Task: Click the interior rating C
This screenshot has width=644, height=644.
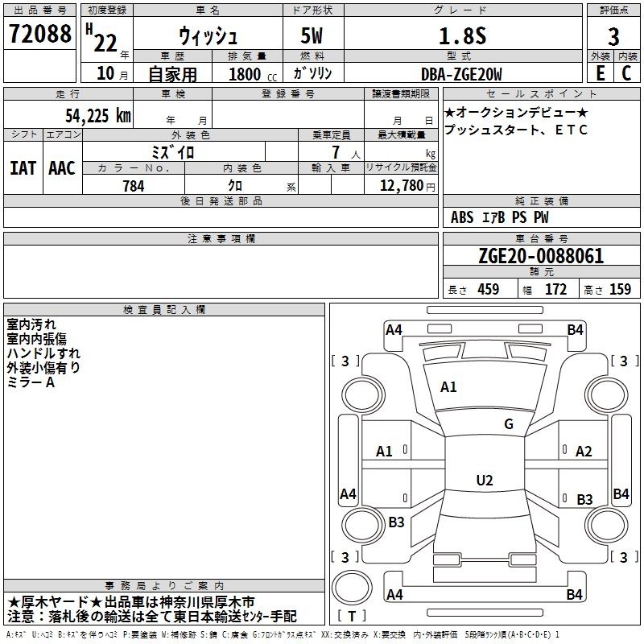Action: 626,73
